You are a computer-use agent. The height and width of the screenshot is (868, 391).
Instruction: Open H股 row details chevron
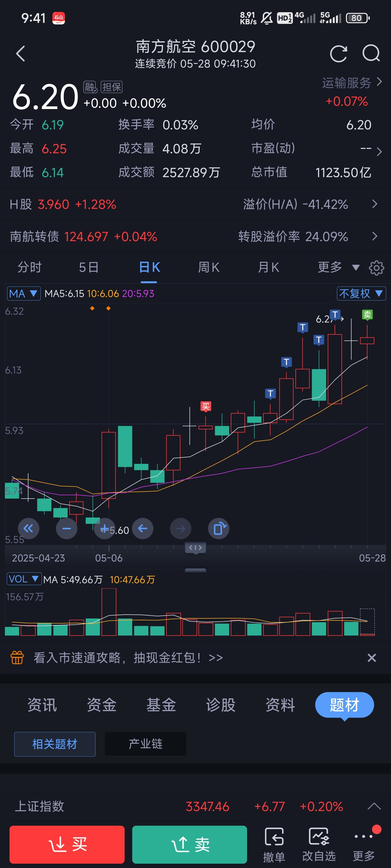click(374, 204)
